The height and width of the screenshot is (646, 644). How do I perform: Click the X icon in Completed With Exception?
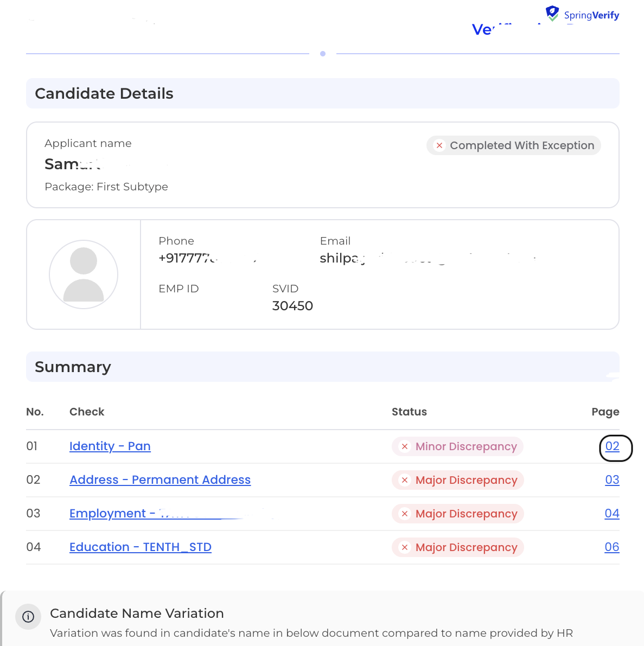point(439,145)
